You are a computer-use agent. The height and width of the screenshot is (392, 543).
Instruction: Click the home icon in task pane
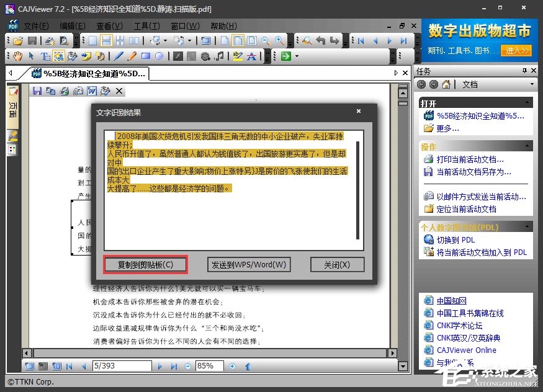click(446, 84)
